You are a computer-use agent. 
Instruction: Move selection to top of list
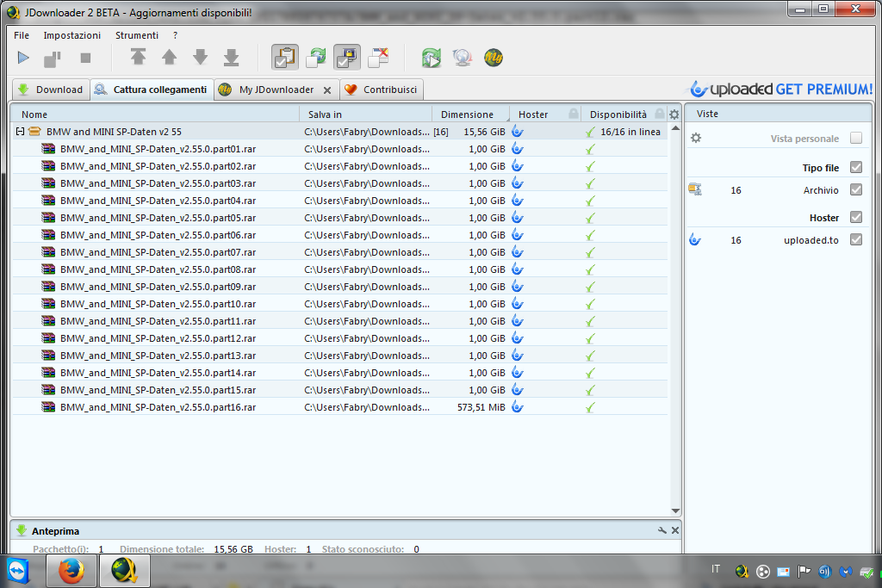click(x=138, y=57)
